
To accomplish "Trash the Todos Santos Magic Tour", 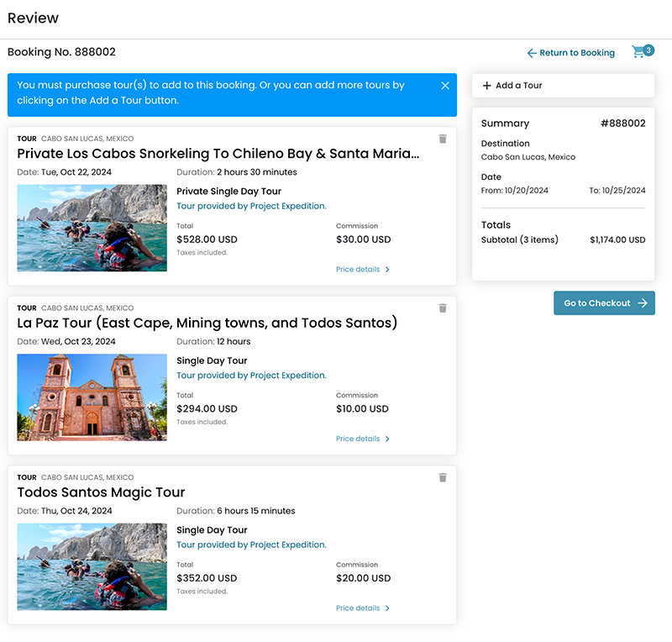I will click(x=443, y=477).
